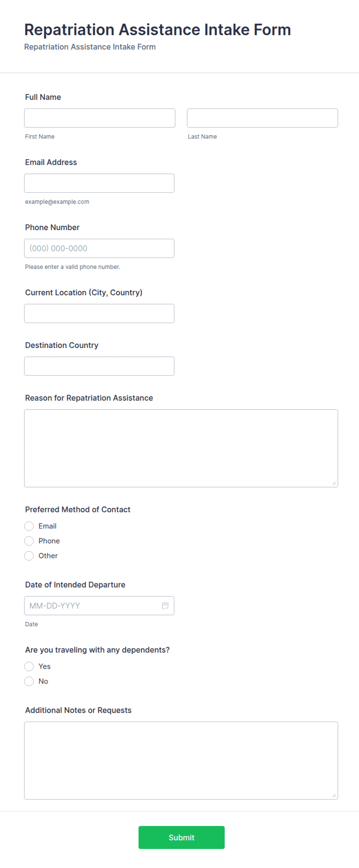Click the MM-DD-YYYY departure date field
The image size is (359, 868).
pos(99,605)
